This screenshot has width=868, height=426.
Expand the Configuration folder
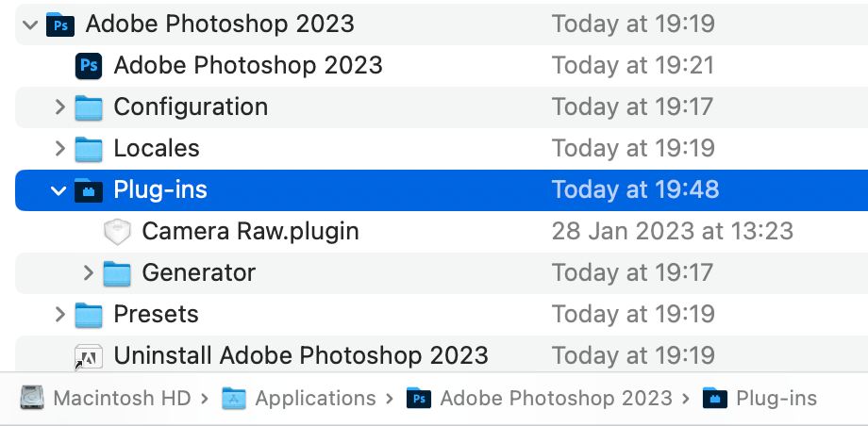59,106
